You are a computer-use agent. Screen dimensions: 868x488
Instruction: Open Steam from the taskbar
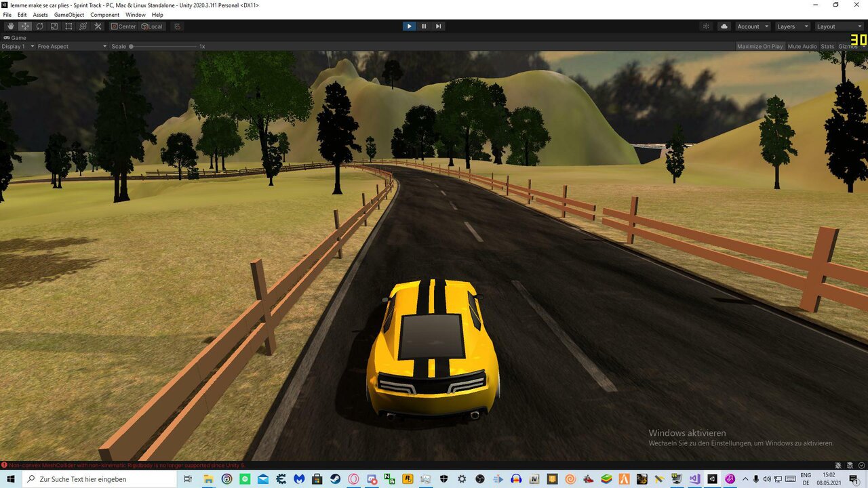coord(335,479)
